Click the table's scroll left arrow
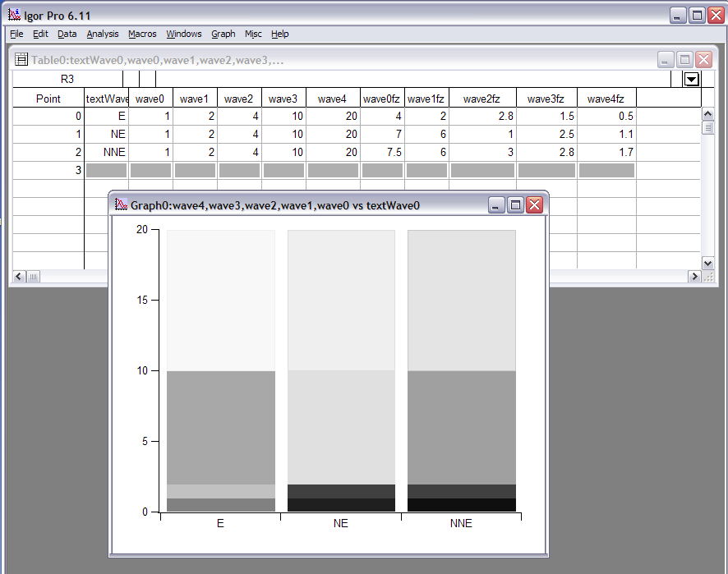The image size is (728, 574). (x=19, y=277)
